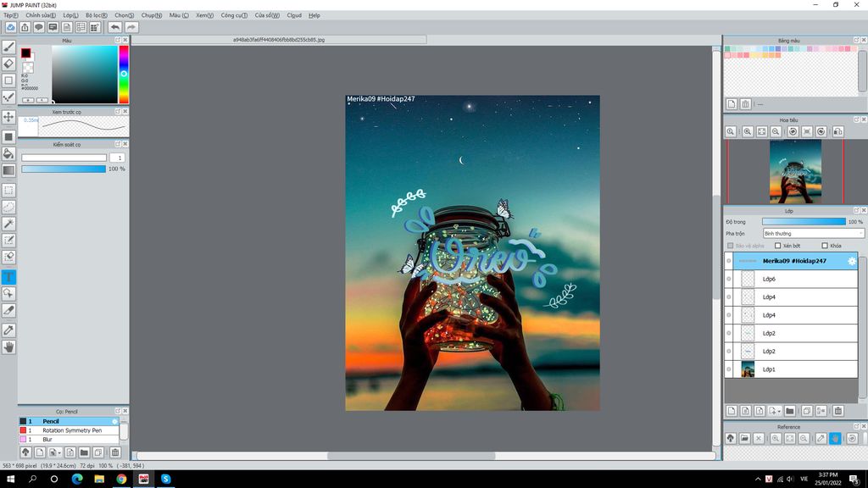Open the Bộ lọc menu
This screenshot has height=488, width=868.
click(97, 15)
